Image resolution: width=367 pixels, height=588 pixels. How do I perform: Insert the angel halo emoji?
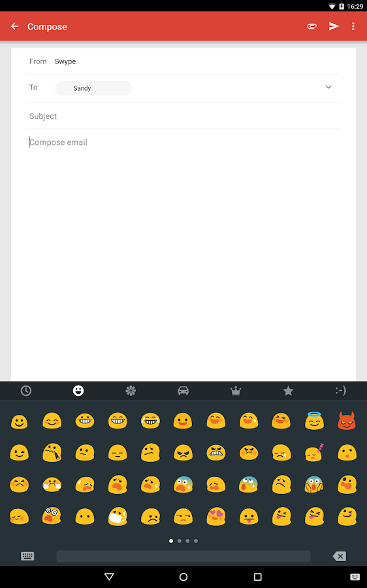click(314, 421)
